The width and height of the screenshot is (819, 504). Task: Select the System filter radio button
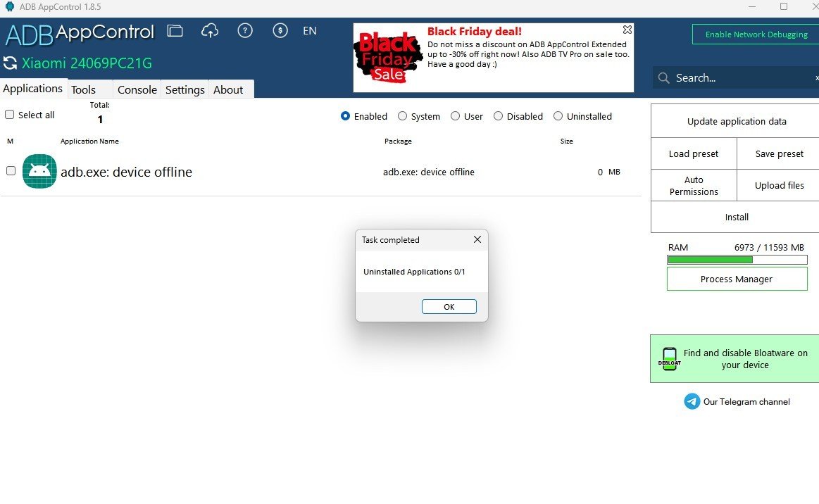click(x=402, y=116)
